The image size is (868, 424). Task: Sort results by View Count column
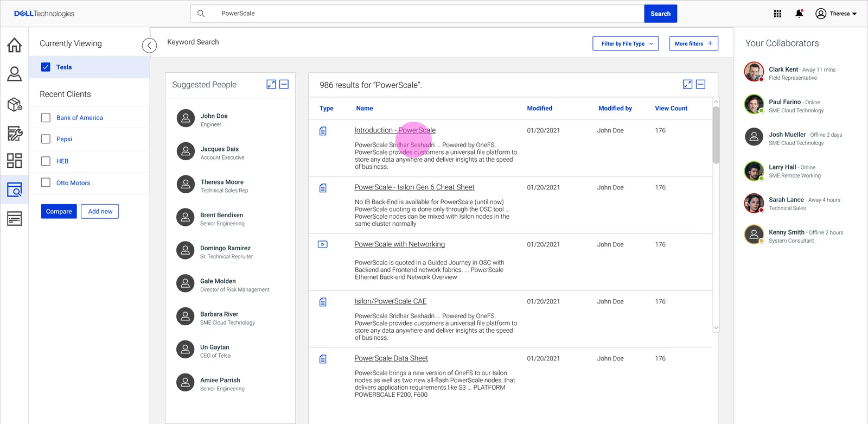point(671,109)
